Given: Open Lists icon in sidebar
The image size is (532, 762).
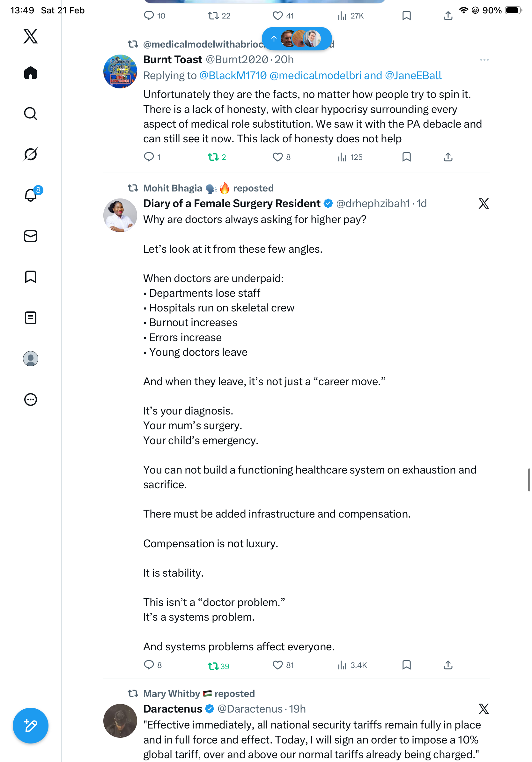Looking at the screenshot, I should (31, 318).
